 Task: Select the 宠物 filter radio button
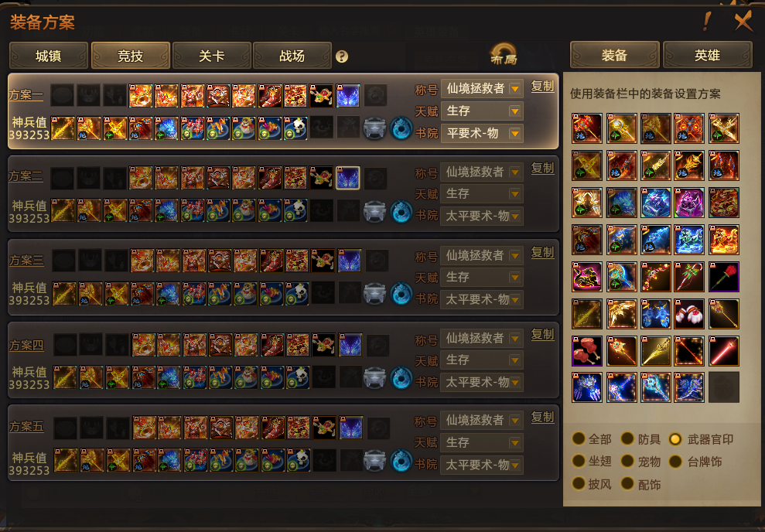tap(627, 462)
